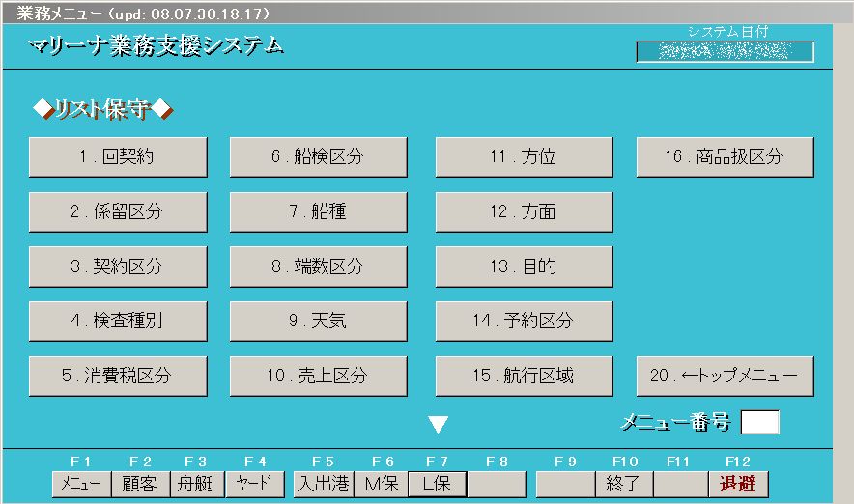Open 16. 商品扱区分 list
The height and width of the screenshot is (504, 854).
coord(725,157)
